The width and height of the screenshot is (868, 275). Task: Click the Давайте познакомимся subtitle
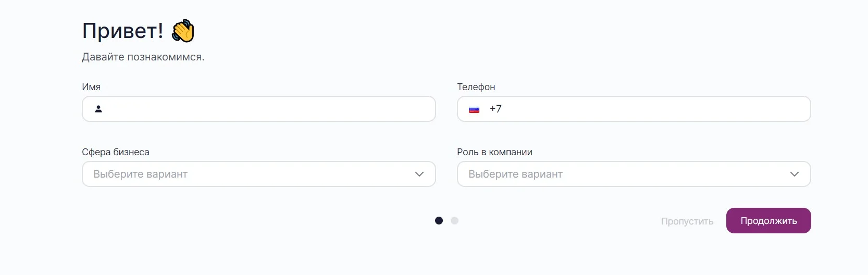(x=143, y=57)
